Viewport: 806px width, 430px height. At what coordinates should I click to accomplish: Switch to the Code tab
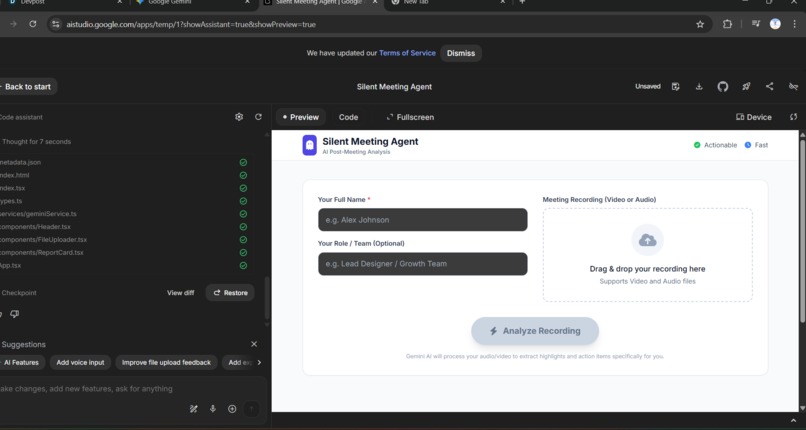pos(349,117)
